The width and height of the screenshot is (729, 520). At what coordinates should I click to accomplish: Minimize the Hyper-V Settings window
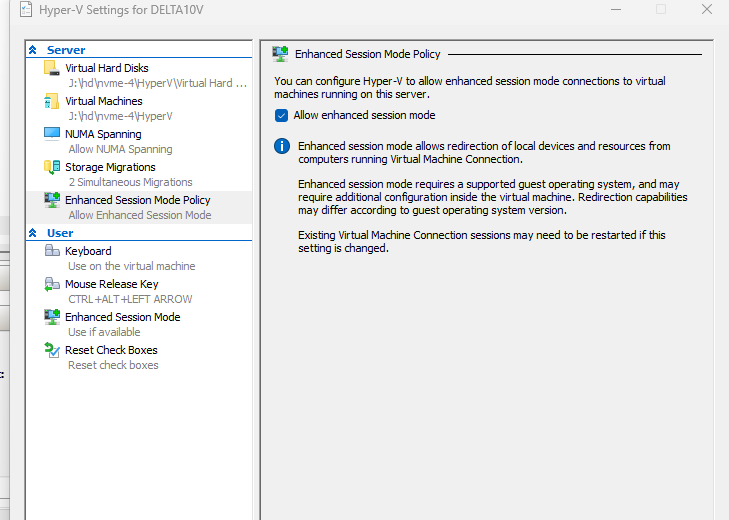point(616,9)
